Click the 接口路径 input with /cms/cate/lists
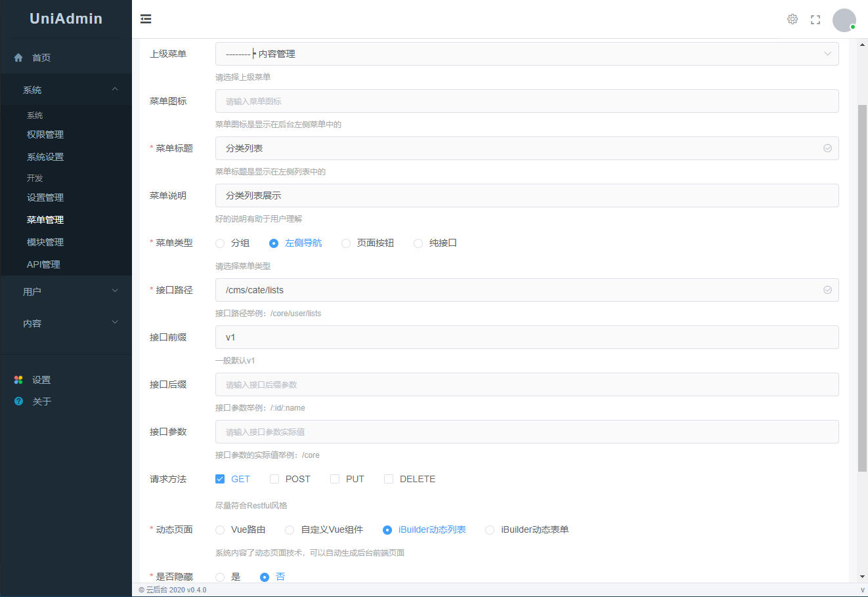The height and width of the screenshot is (597, 868). tap(527, 290)
